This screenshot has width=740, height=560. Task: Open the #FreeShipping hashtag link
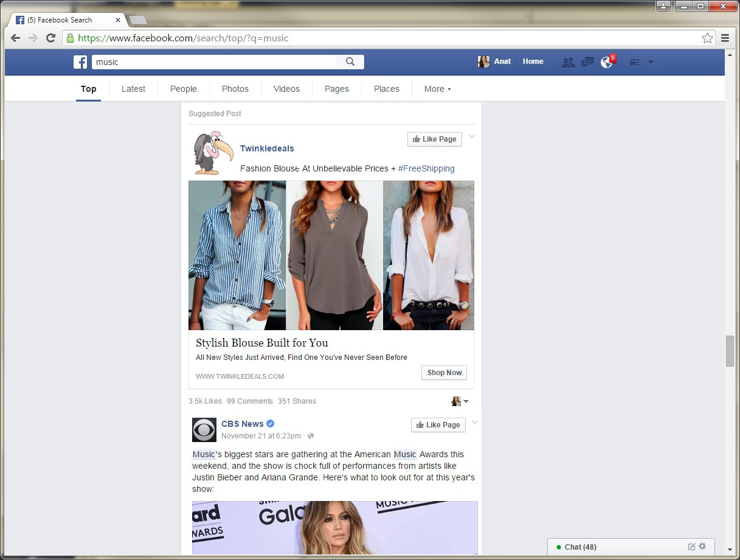(x=426, y=168)
